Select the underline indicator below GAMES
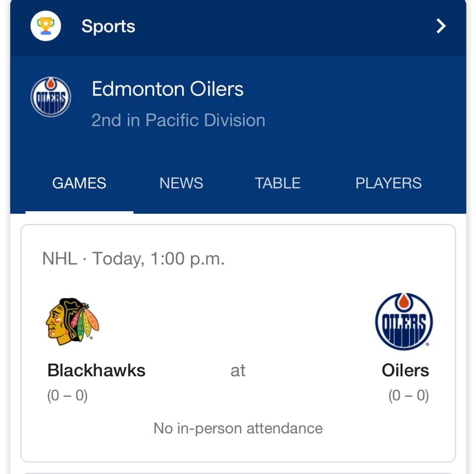 point(79,212)
